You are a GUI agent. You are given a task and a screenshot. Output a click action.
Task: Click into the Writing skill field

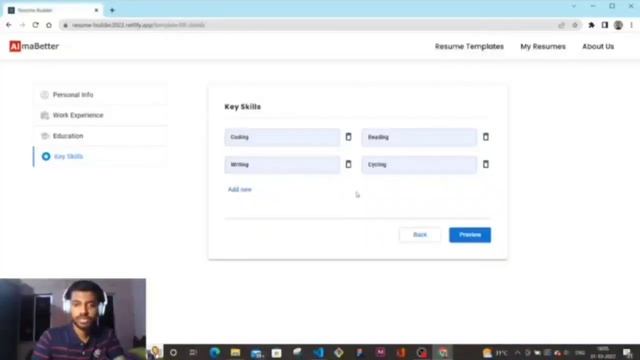(282, 164)
